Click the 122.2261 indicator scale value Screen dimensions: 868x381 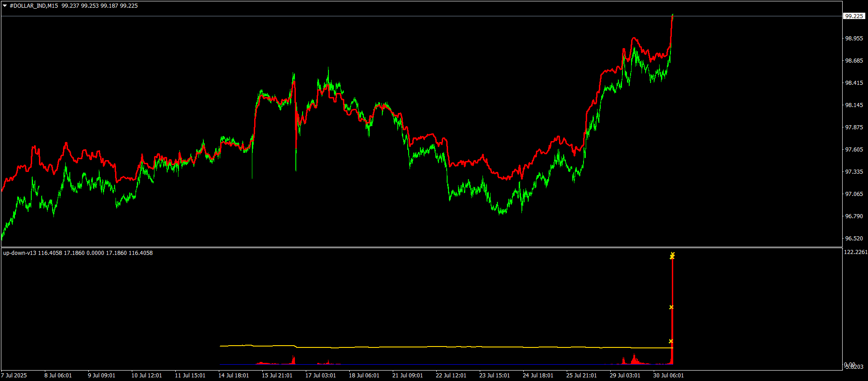coord(856,252)
